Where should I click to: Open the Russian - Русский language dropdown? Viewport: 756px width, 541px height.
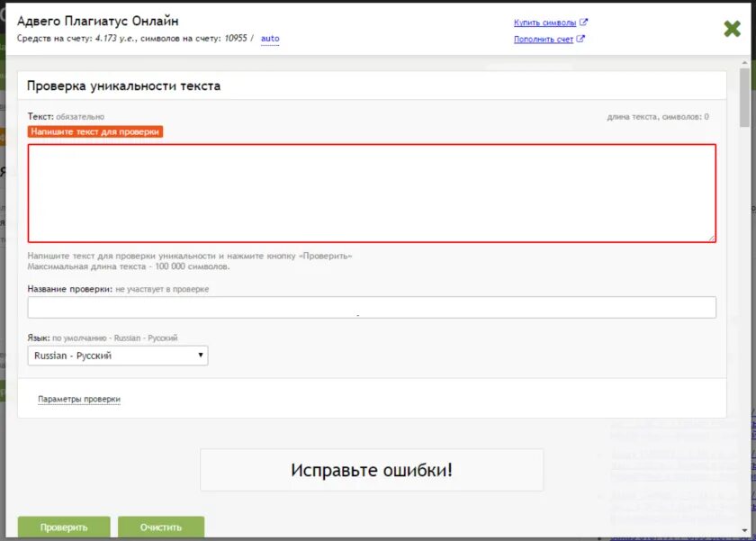pos(118,356)
